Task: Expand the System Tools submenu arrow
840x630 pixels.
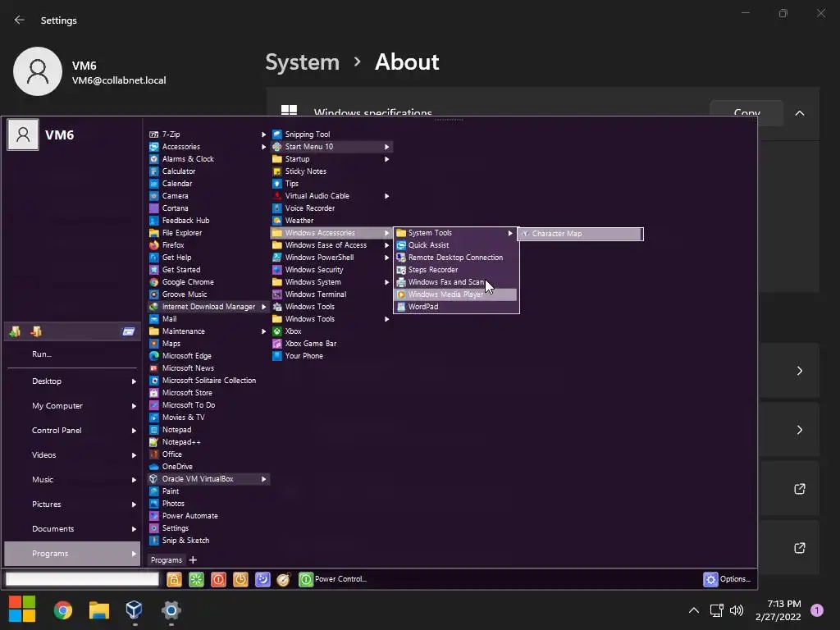Action: click(510, 233)
